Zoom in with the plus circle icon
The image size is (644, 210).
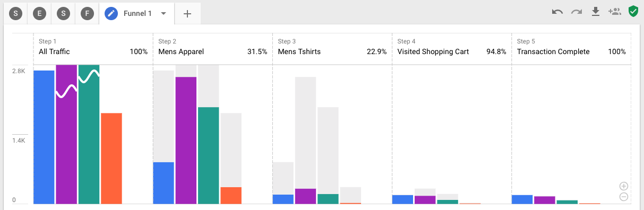pyautogui.click(x=624, y=186)
